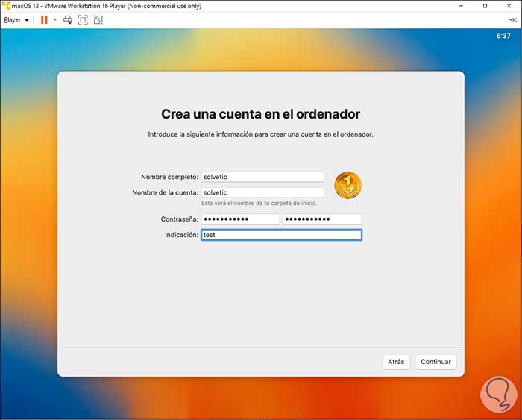The height and width of the screenshot is (420, 522).
Task: Click the Continuar button
Action: click(435, 362)
